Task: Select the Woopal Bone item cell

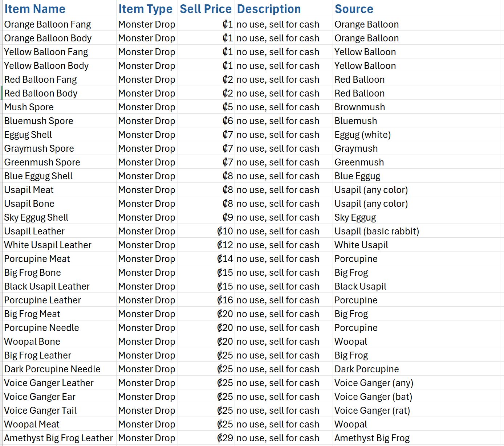Action: [59, 341]
